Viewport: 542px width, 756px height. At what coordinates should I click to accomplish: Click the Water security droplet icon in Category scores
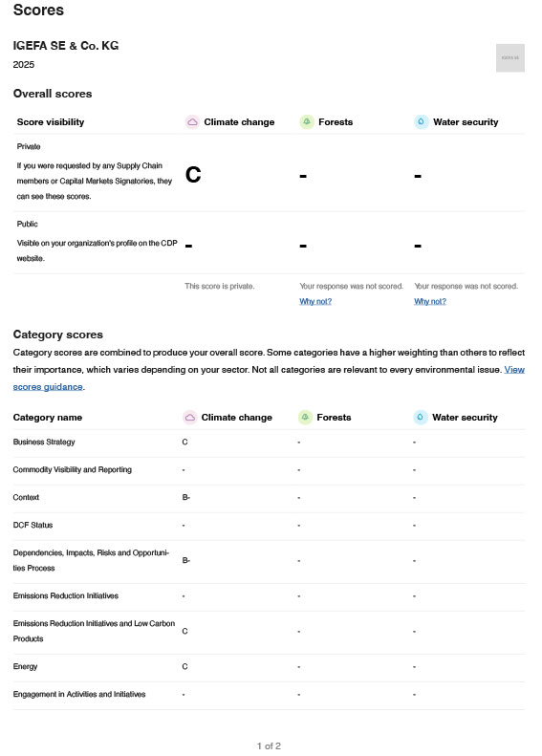(x=421, y=417)
